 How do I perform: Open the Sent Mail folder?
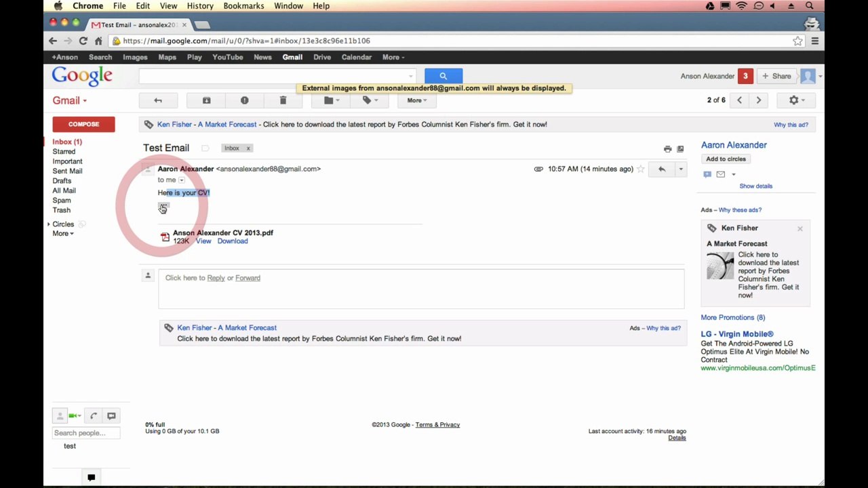67,171
